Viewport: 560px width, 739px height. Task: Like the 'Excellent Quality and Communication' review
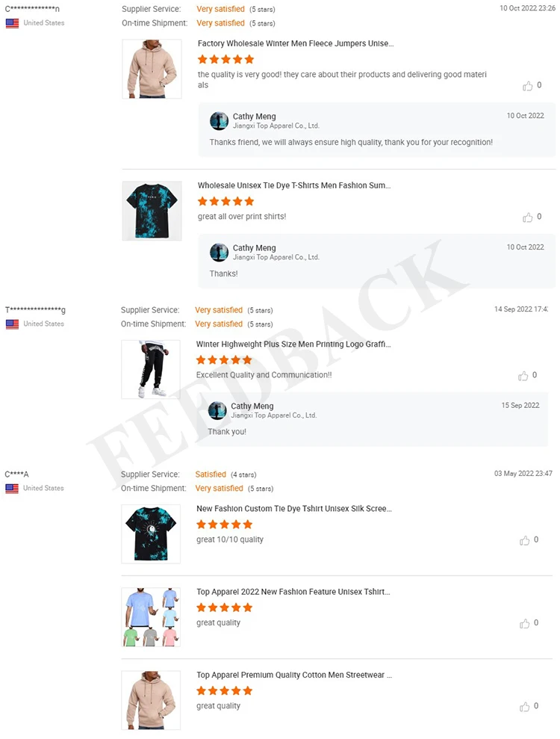[523, 376]
